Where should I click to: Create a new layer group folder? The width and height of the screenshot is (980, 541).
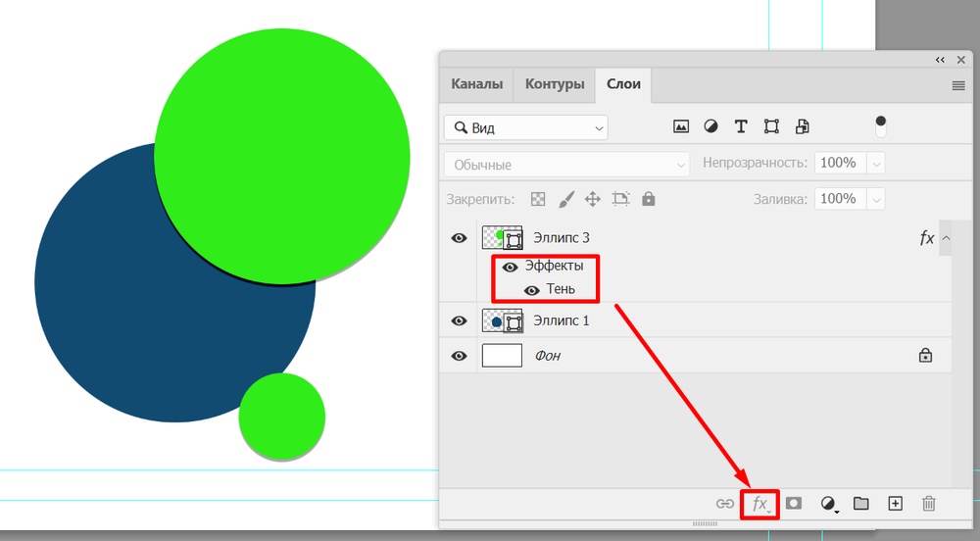click(861, 504)
